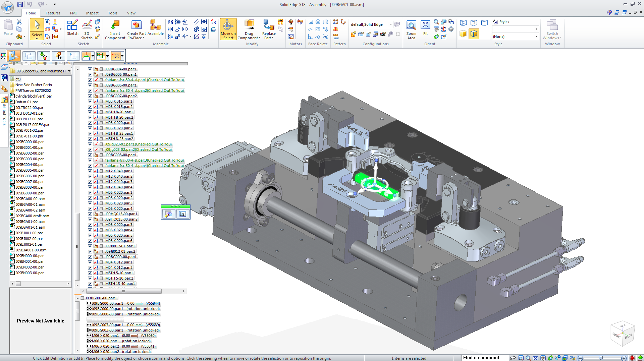Image resolution: width=644 pixels, height=361 pixels.
Task: Toggle checkbox for MSTH 8-20.par:1
Action: pos(90,112)
